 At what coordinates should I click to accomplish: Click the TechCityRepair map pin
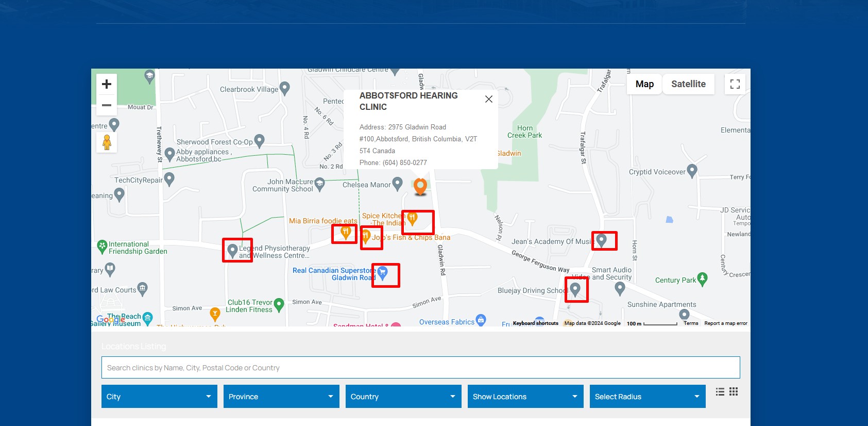[x=169, y=179]
